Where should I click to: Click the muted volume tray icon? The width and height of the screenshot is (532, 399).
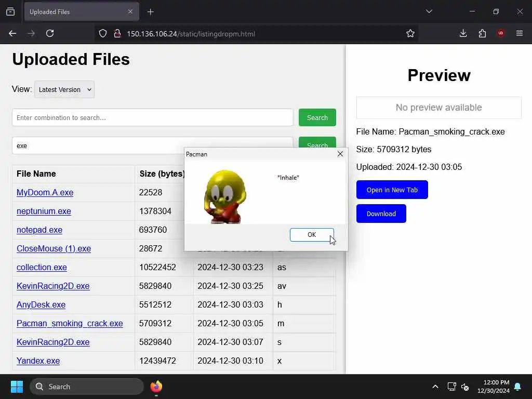pyautogui.click(x=465, y=387)
